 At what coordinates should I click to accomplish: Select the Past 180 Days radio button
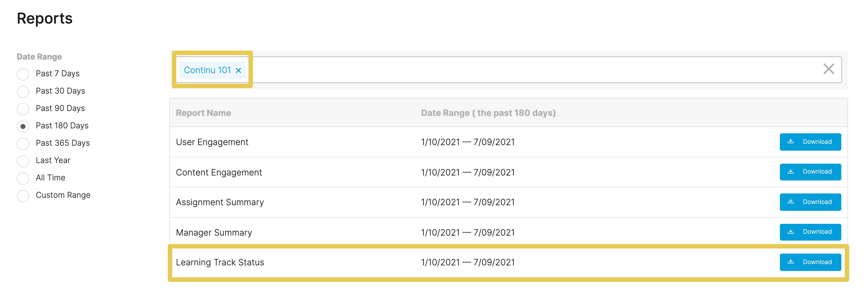click(23, 126)
